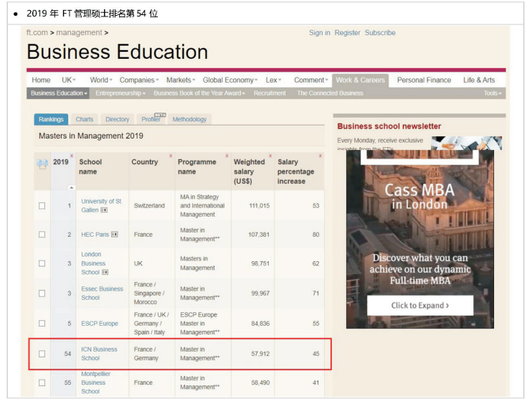Select the Rankings tab
532x399 pixels.
[x=51, y=119]
